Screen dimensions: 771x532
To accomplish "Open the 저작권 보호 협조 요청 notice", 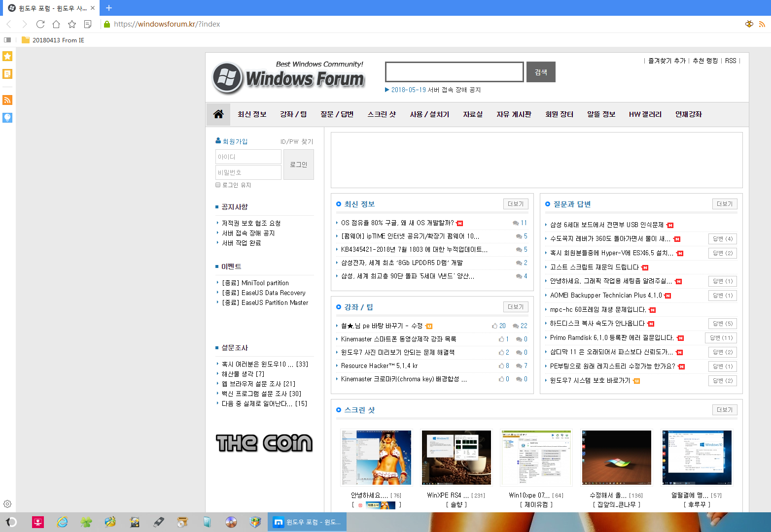I will pyautogui.click(x=251, y=223).
